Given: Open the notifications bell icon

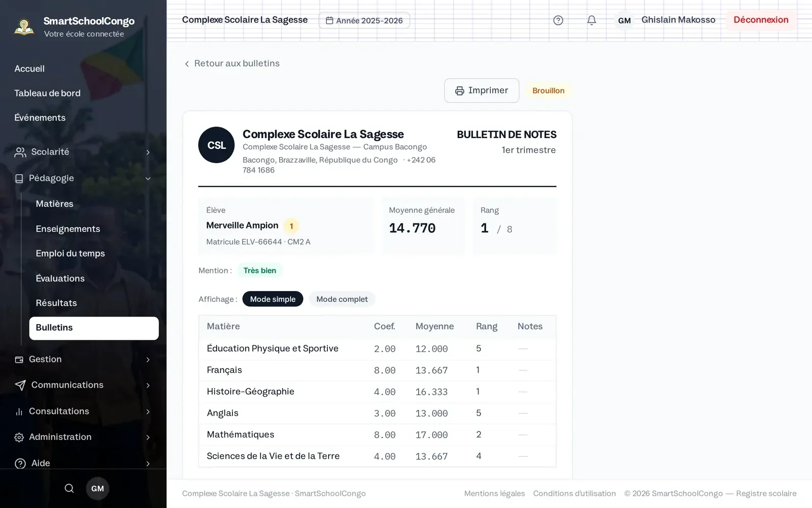Looking at the screenshot, I should click(592, 20).
